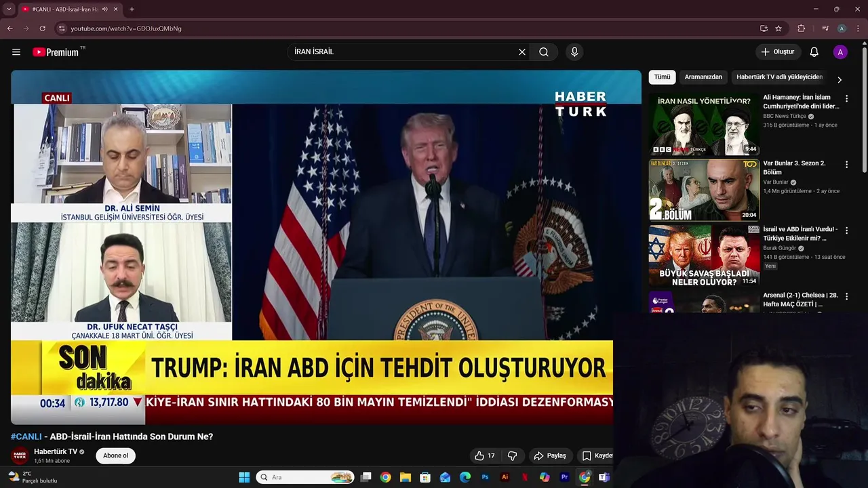
Task: Show more filter chips with right chevron
Action: click(840, 79)
